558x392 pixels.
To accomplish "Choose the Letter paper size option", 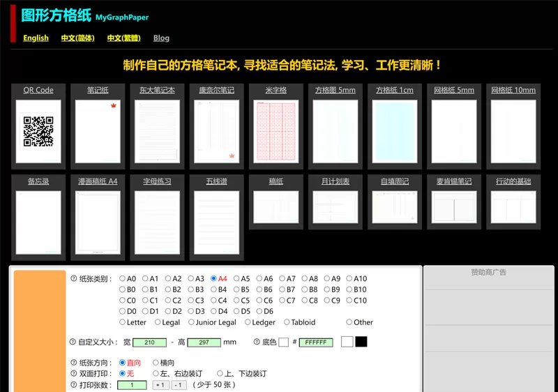I will pyautogui.click(x=123, y=322).
